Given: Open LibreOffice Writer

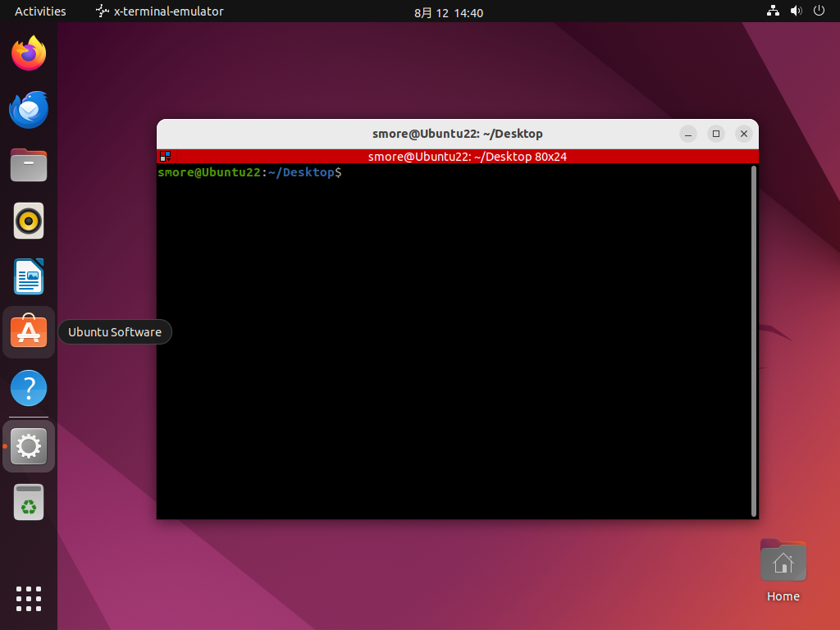Looking at the screenshot, I should click(x=29, y=276).
